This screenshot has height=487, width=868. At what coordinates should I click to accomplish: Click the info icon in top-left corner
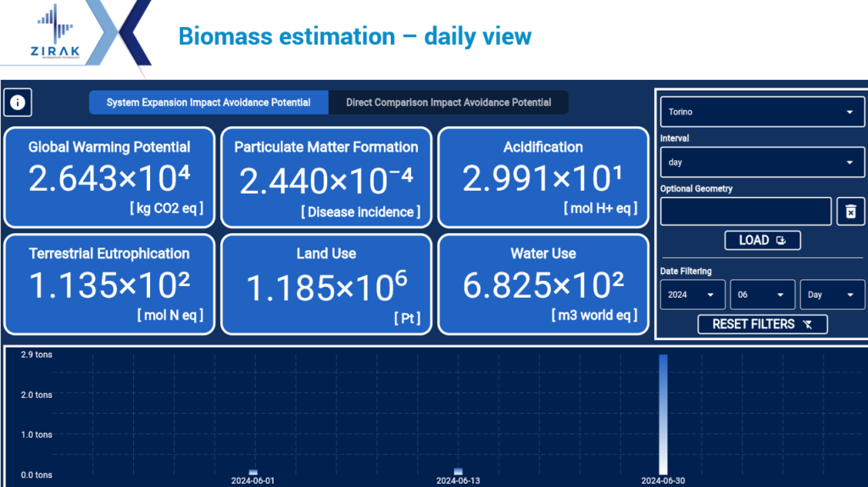[x=18, y=103]
